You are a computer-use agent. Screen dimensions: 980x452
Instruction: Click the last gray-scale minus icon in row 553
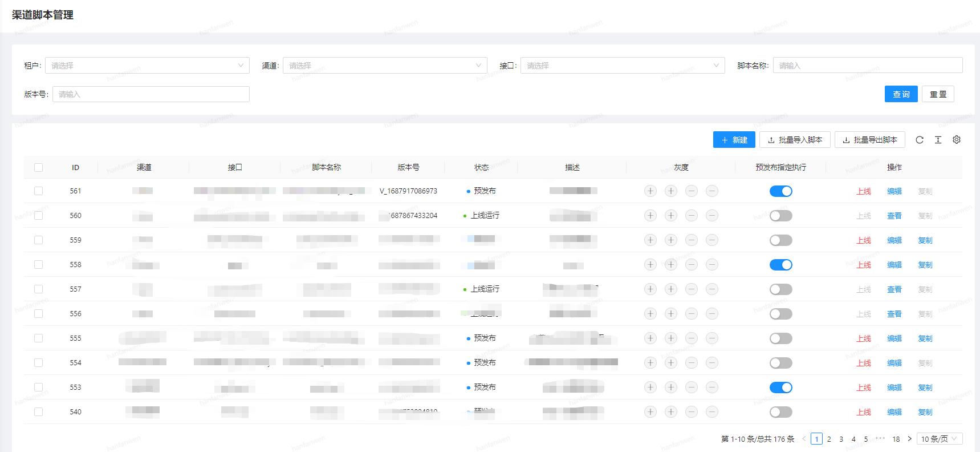click(x=712, y=388)
